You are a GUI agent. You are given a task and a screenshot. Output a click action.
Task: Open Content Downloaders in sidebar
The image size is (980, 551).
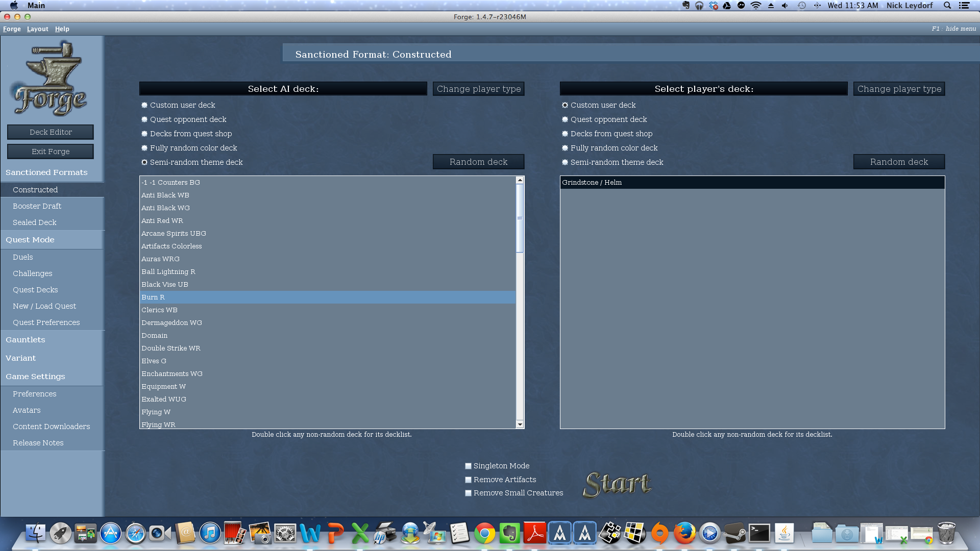pyautogui.click(x=52, y=427)
